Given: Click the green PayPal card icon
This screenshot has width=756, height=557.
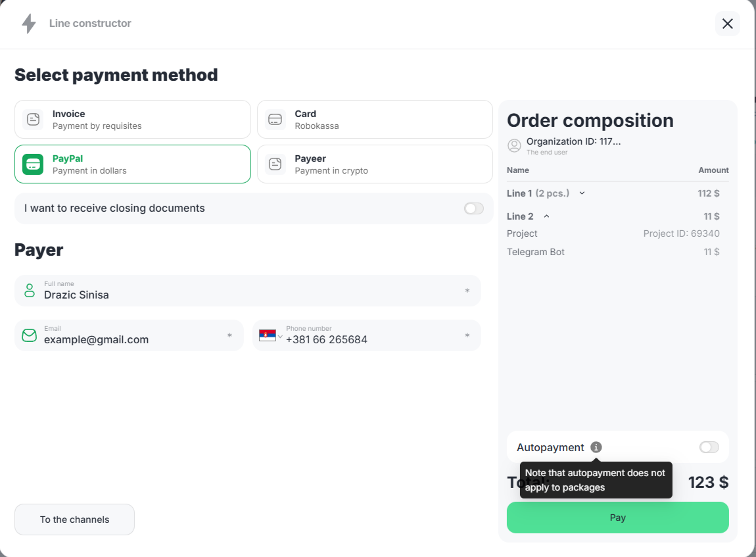Looking at the screenshot, I should (33, 164).
